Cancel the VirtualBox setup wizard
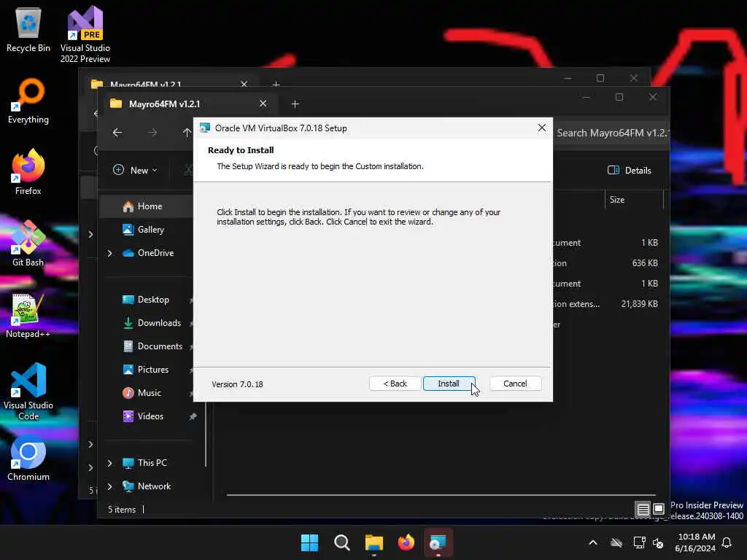This screenshot has width=747, height=560. click(x=515, y=384)
